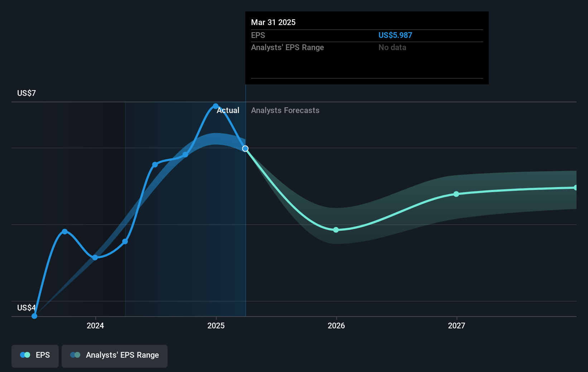Image resolution: width=588 pixels, height=372 pixels.
Task: Click the US$4 y-axis label
Action: (x=26, y=308)
